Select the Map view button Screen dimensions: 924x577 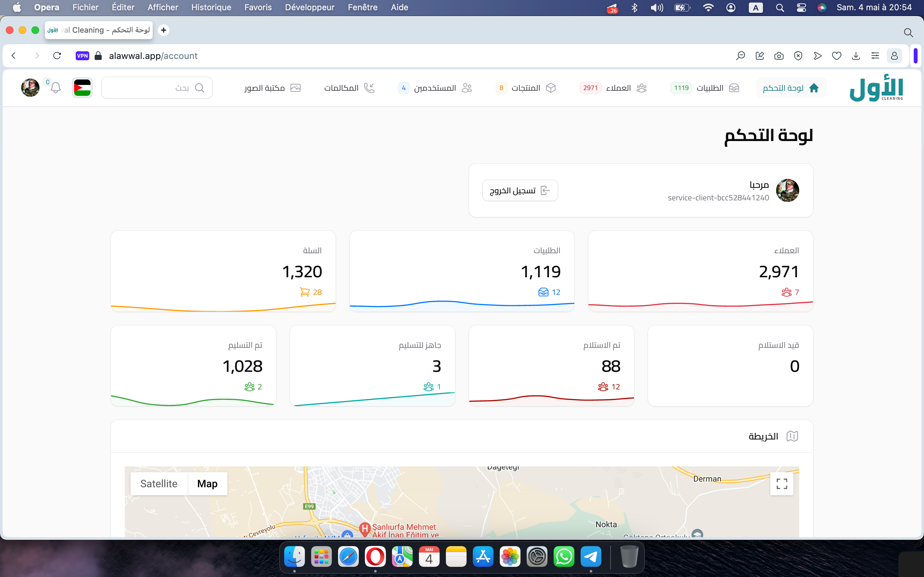207,483
